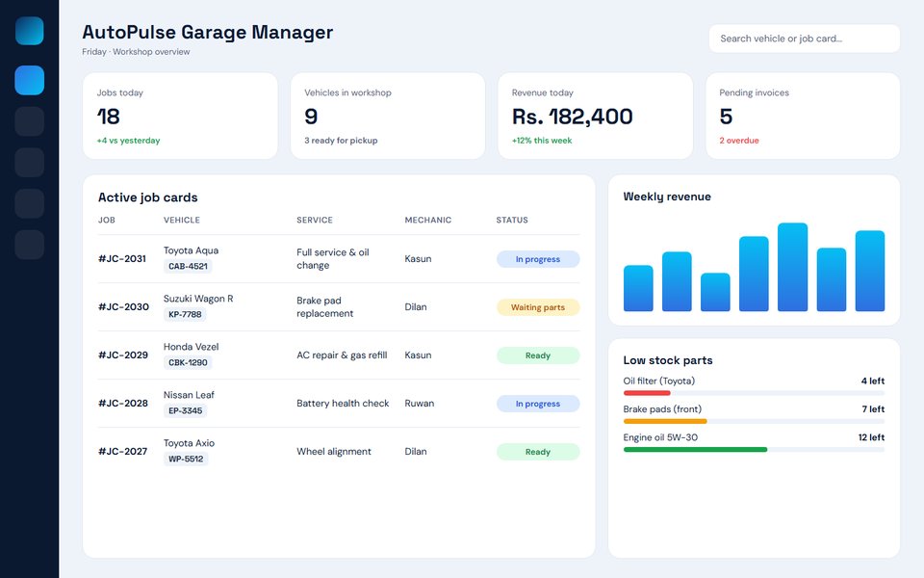The image size is (924, 578).
Task: Click the 4 left stock count
Action: click(x=873, y=381)
